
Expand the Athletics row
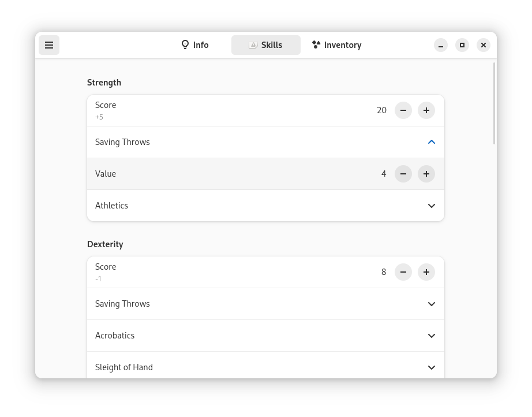pyautogui.click(x=265, y=206)
